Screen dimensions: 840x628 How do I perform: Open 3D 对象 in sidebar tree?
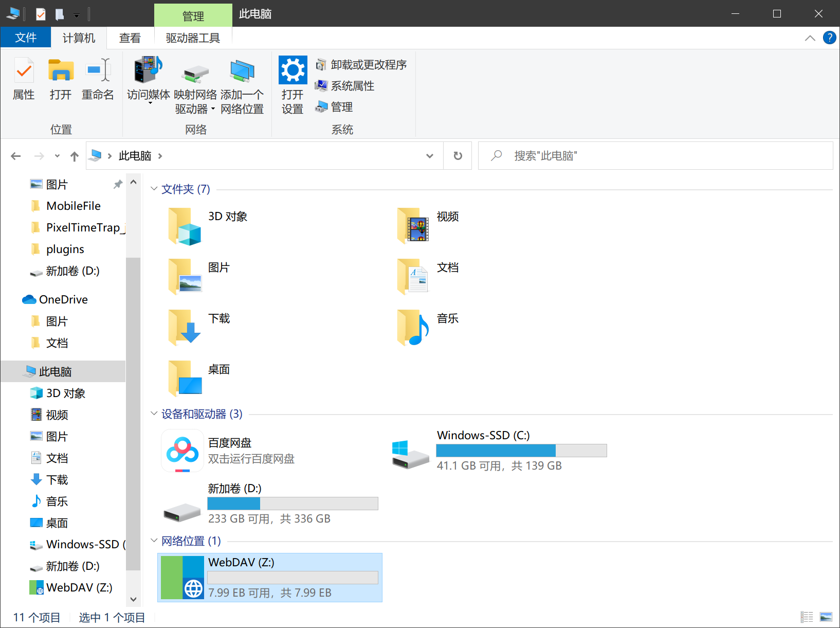click(x=66, y=393)
